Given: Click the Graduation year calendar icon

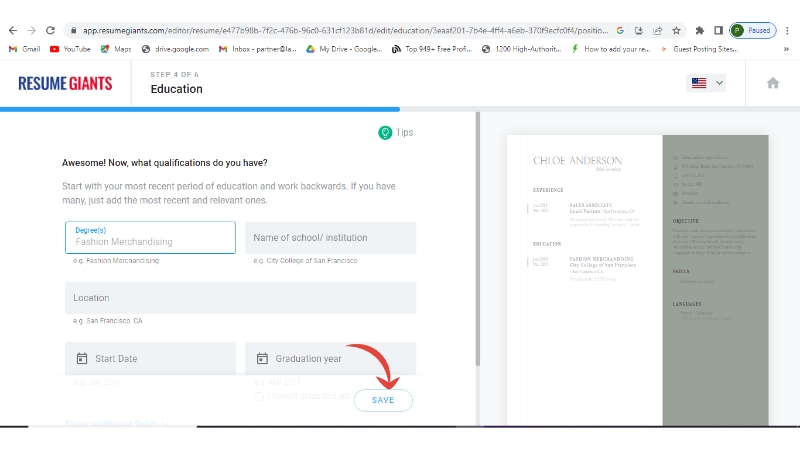Looking at the screenshot, I should pyautogui.click(x=262, y=358).
